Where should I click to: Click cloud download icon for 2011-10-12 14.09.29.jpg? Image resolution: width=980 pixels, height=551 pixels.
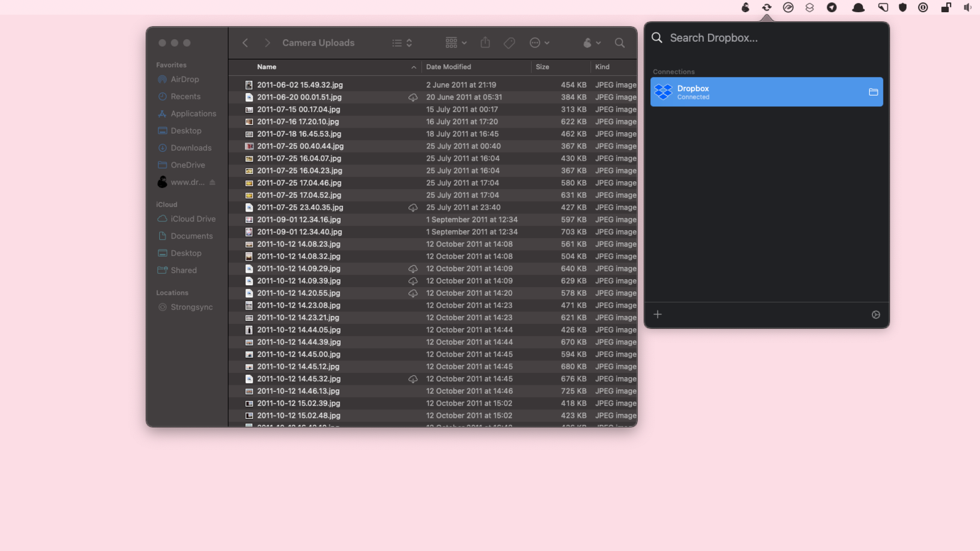(413, 269)
